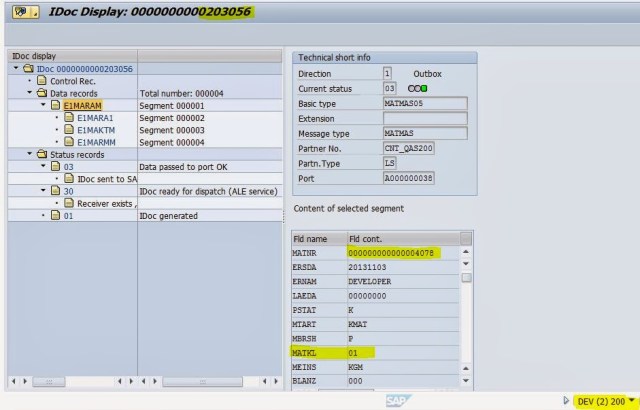Viewport: 640px width, 410px height.
Task: Click 'Total number: 000004' text
Action: tap(182, 93)
